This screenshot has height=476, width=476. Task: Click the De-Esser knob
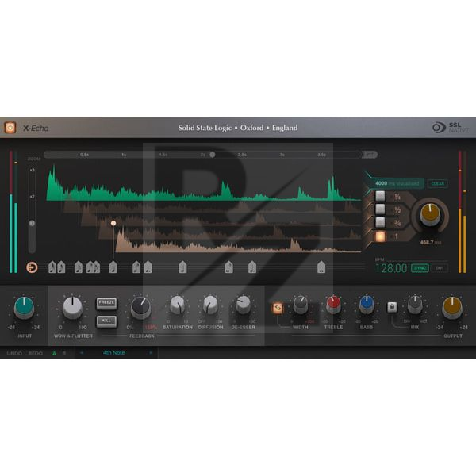pos(244,305)
